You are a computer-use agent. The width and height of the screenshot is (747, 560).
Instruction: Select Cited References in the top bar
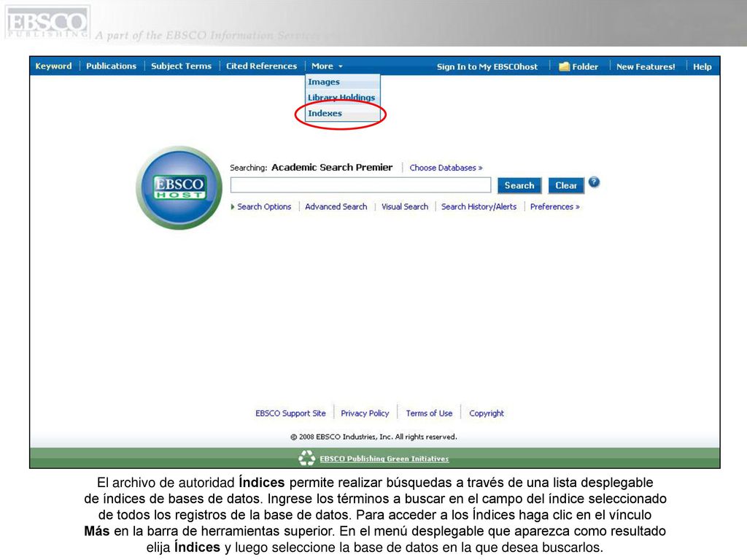pyautogui.click(x=261, y=66)
